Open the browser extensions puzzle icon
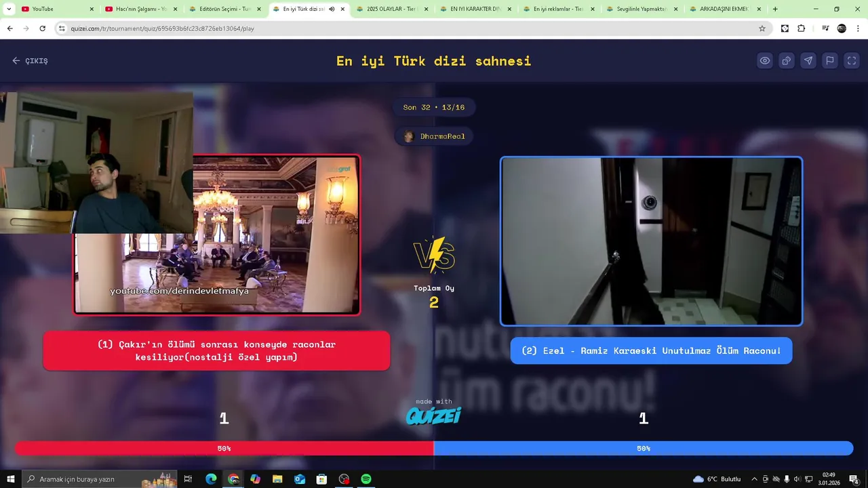 [801, 28]
